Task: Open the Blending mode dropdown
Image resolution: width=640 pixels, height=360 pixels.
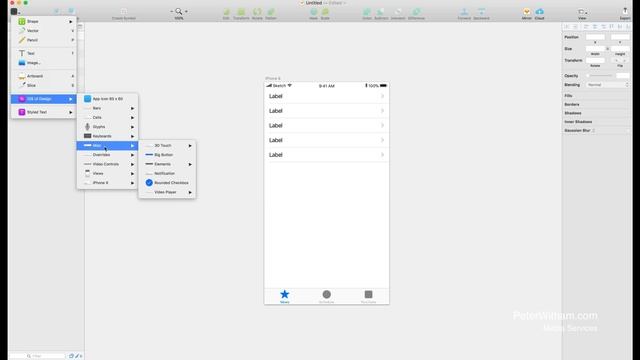Action: pos(608,85)
